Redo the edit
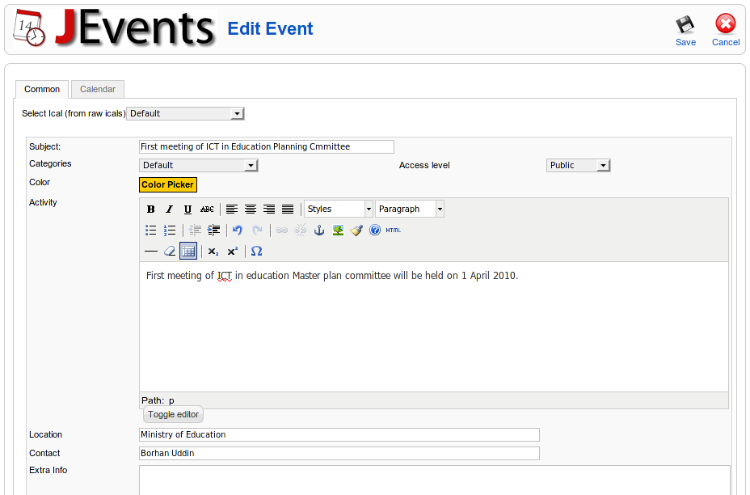Image resolution: width=750 pixels, height=495 pixels. point(257,230)
